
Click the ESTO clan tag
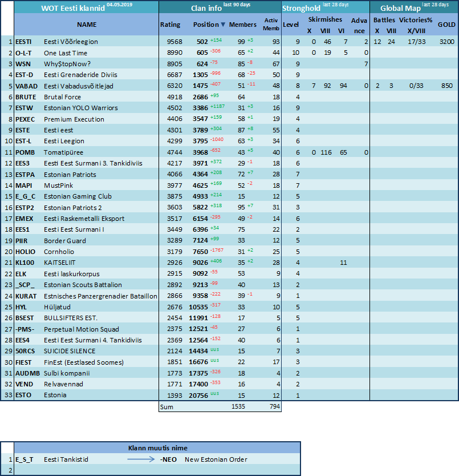pyautogui.click(x=23, y=395)
